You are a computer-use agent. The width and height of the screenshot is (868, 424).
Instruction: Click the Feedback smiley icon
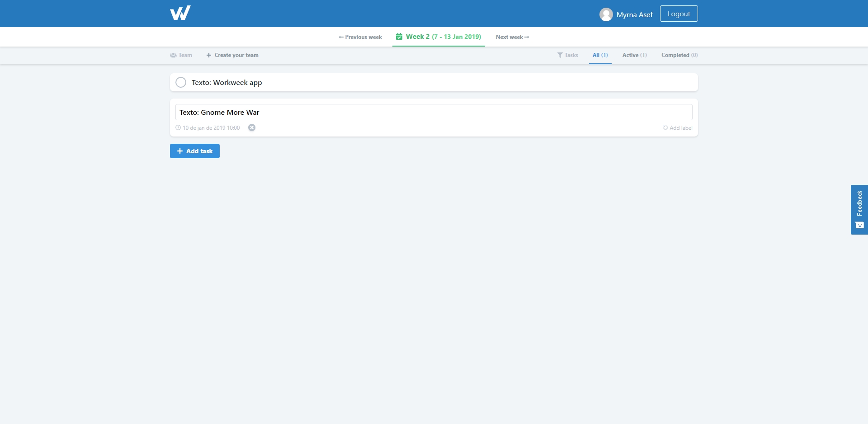point(859,225)
